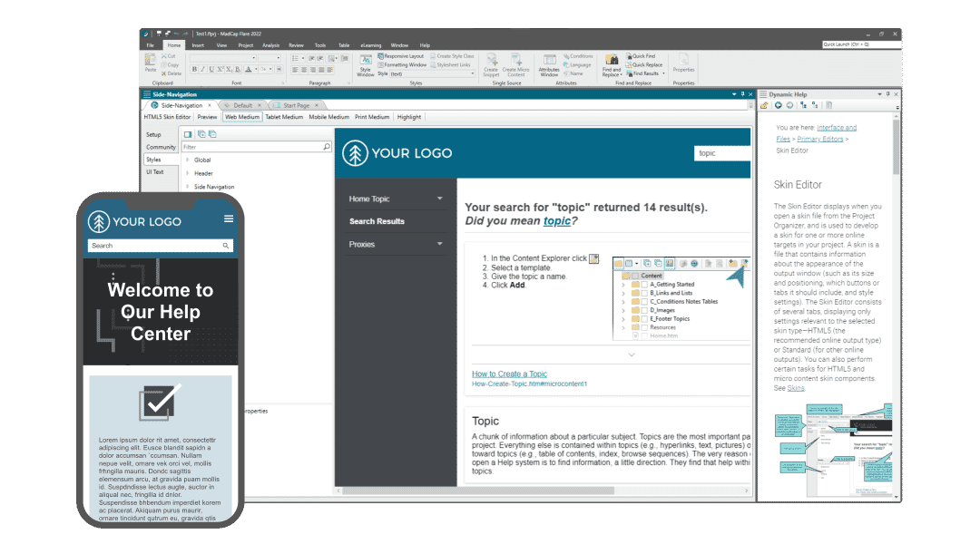Click the Paste icon in Clipboard group

pos(150,63)
